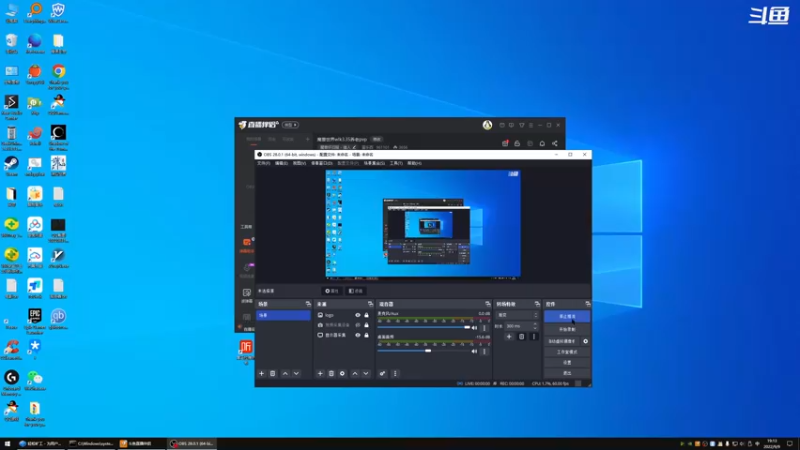Image resolution: width=800 pixels, height=450 pixels.
Task: Click the Start Recording button
Action: tap(567, 329)
